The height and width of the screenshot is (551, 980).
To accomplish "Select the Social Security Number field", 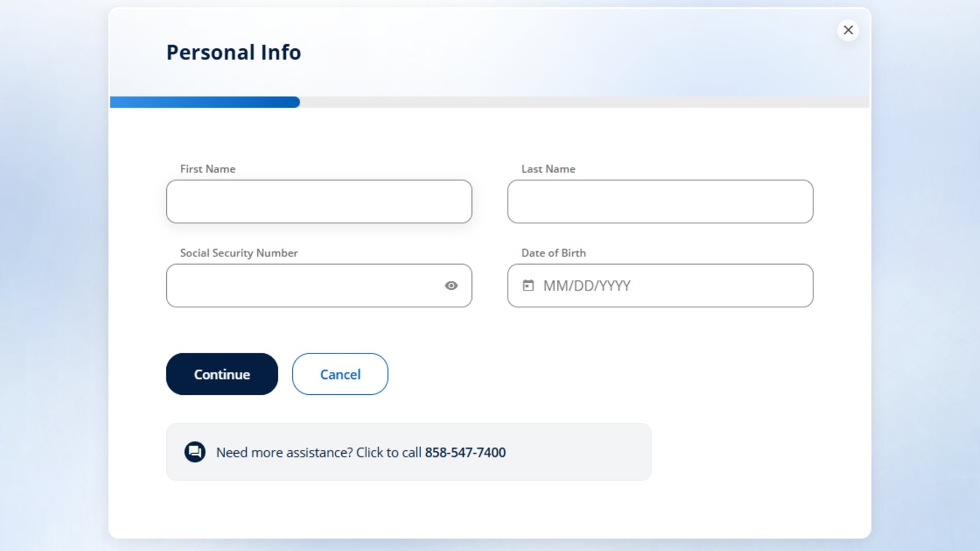I will point(303,286).
